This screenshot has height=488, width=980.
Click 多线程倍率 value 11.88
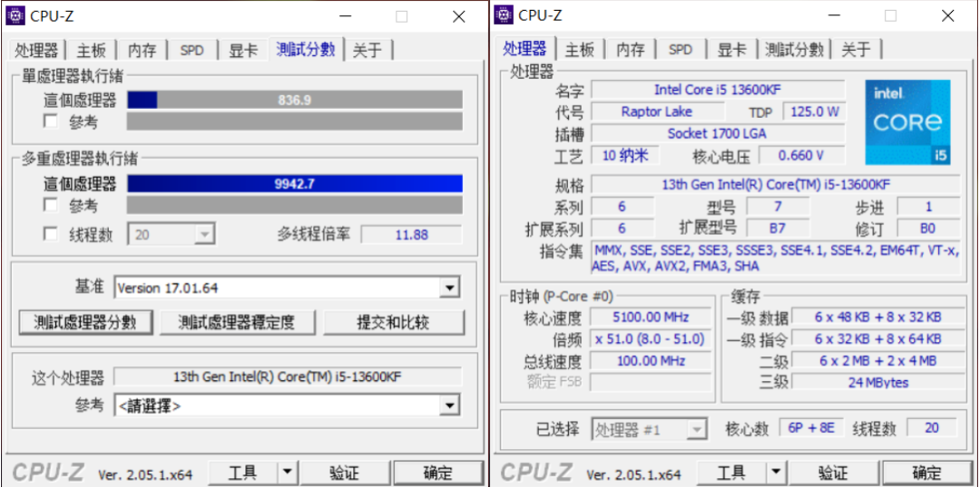tap(412, 234)
